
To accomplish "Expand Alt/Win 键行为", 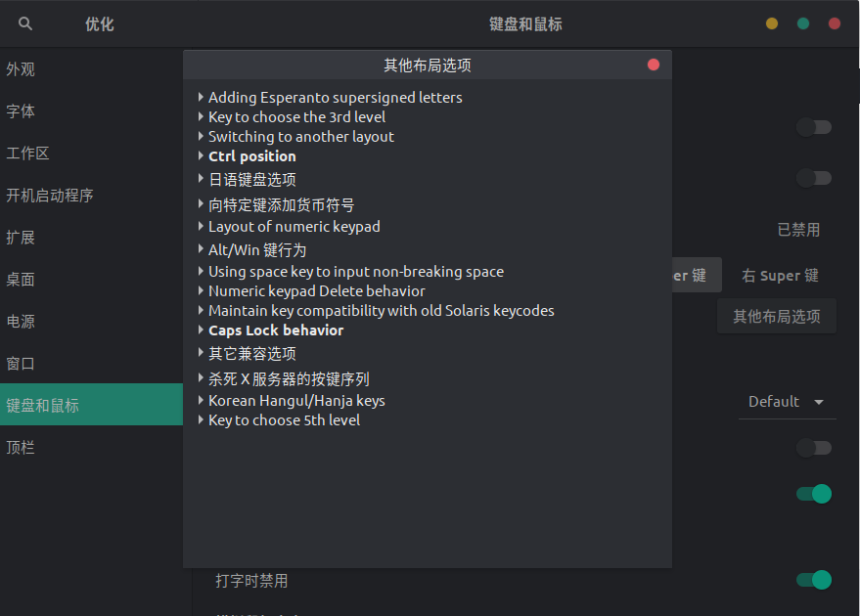I will 254,249.
